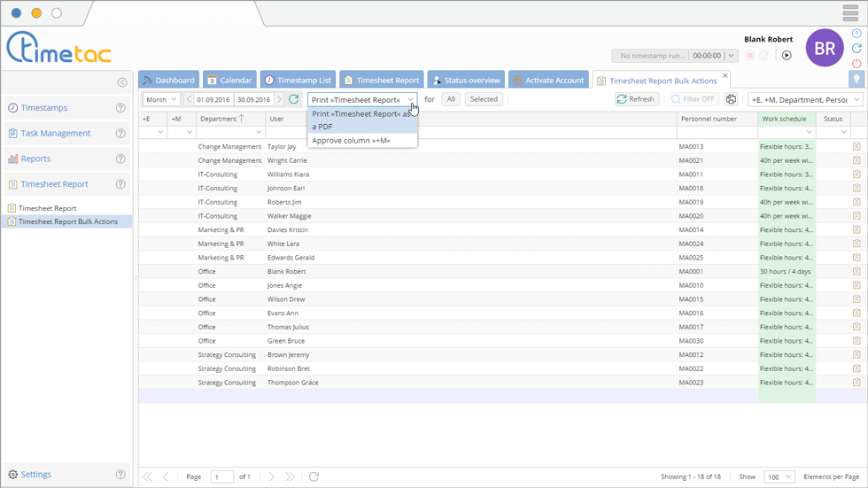Image resolution: width=868 pixels, height=488 pixels.
Task: Open Reports in the sidebar
Action: click(x=35, y=159)
